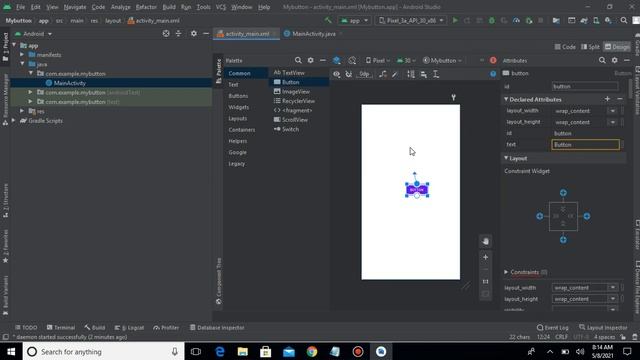
Task: Open Search Everywhere magnifier in top toolbar
Action: point(624,20)
